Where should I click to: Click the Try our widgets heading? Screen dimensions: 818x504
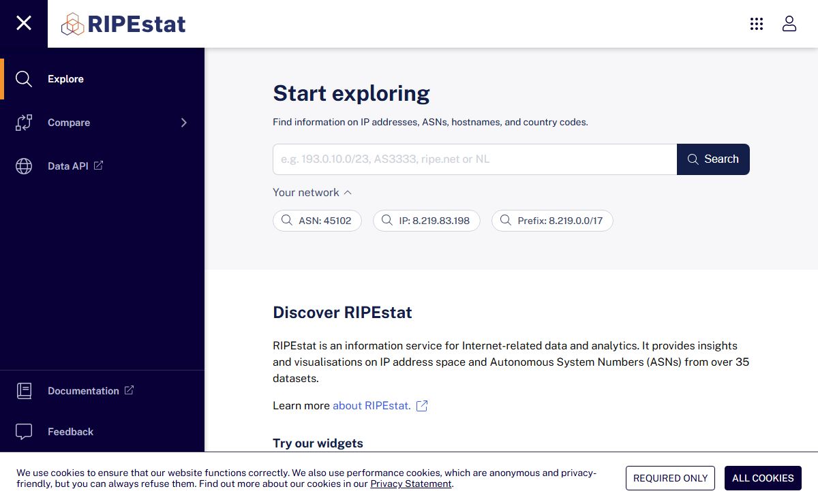[318, 443]
